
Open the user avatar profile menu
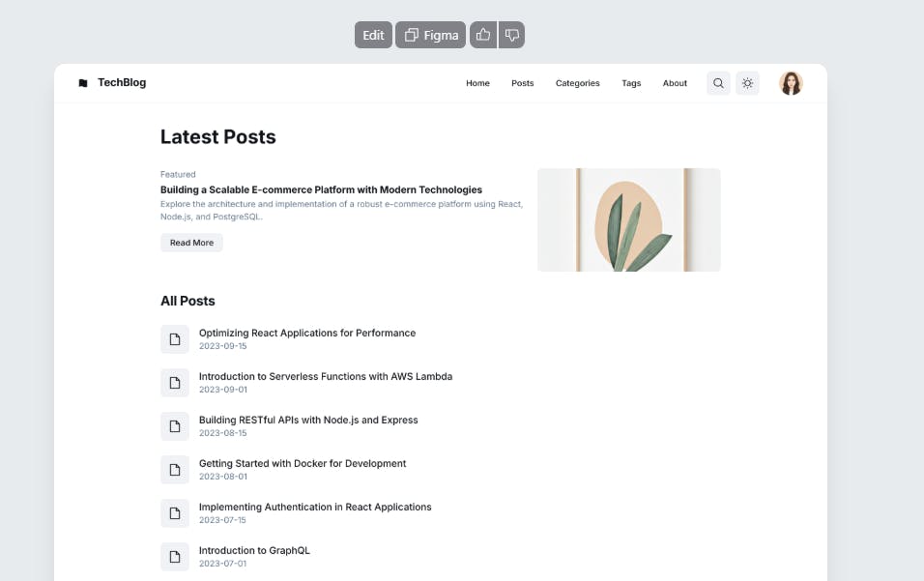tap(791, 83)
